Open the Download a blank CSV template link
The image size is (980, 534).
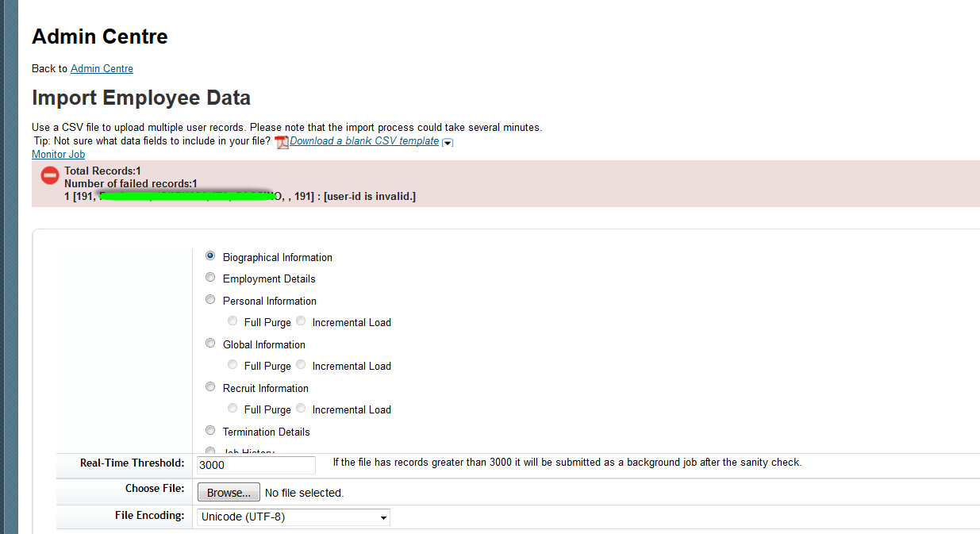click(x=364, y=141)
